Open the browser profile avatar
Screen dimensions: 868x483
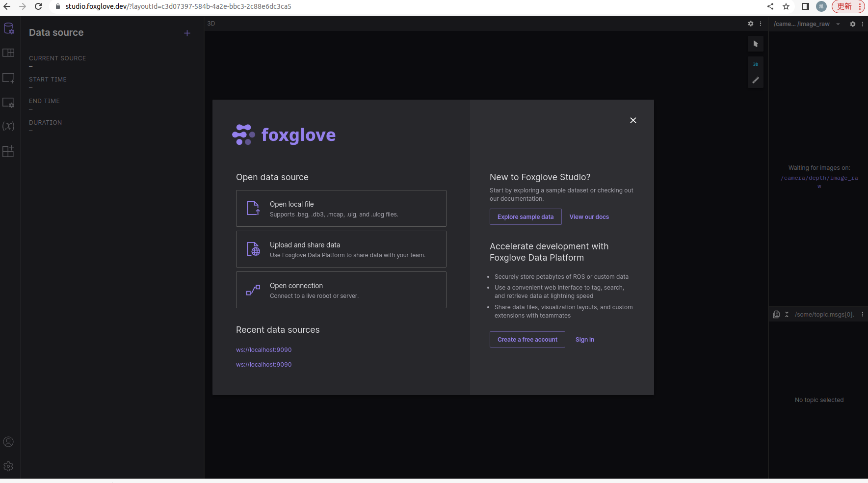(821, 6)
